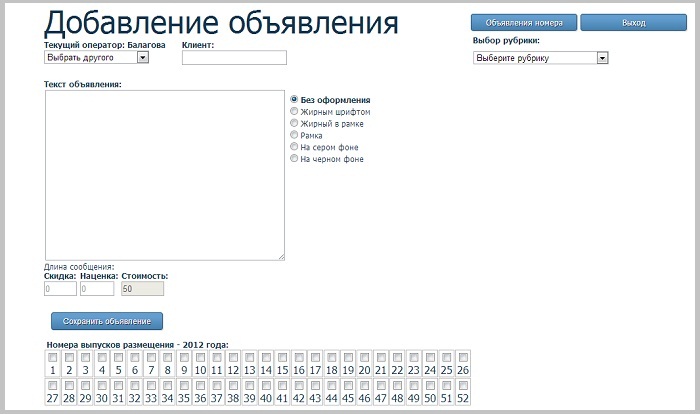Focus the 'Скидка' discount field

tap(60, 289)
